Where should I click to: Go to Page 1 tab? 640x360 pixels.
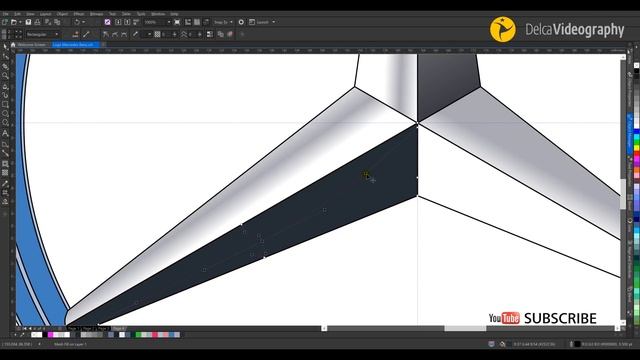pos(73,328)
